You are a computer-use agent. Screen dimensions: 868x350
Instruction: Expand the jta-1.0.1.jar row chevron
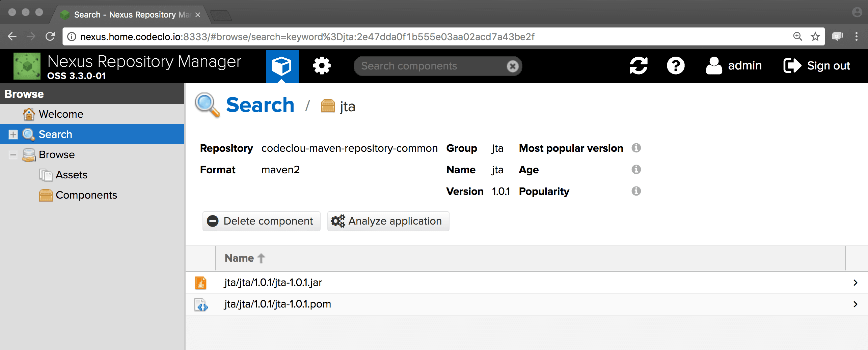coord(855,283)
